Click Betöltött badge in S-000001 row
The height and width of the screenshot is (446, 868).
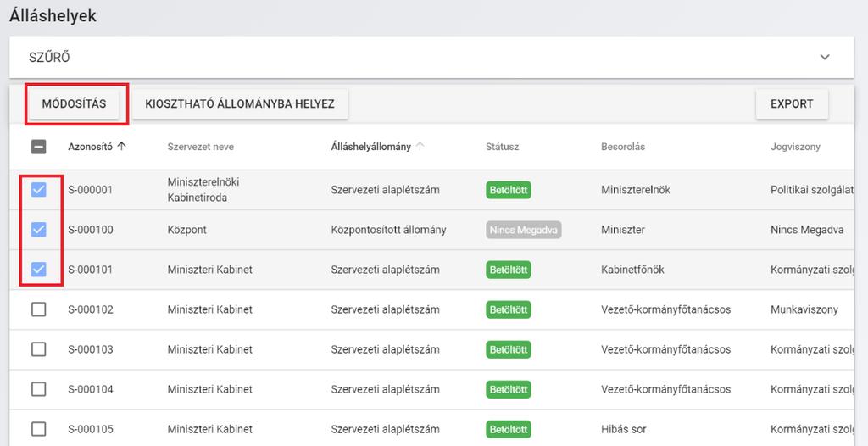pos(509,190)
